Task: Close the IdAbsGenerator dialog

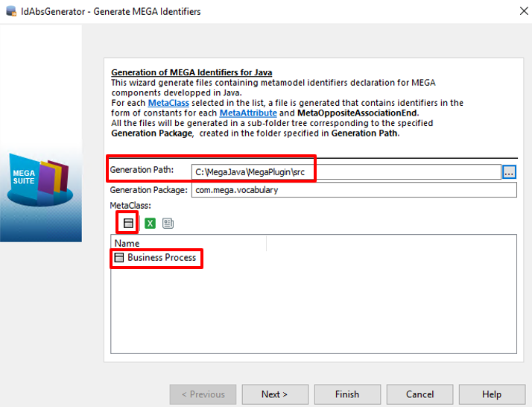Action: [x=524, y=11]
